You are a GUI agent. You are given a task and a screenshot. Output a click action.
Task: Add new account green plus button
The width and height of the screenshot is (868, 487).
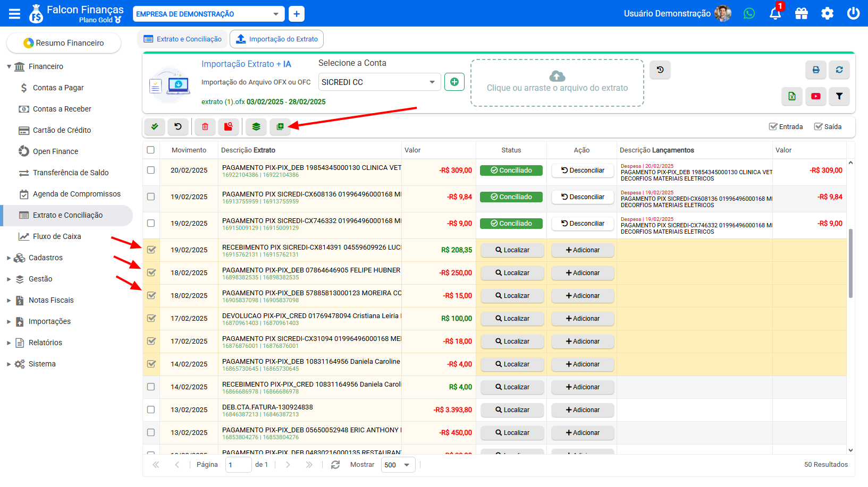point(454,82)
